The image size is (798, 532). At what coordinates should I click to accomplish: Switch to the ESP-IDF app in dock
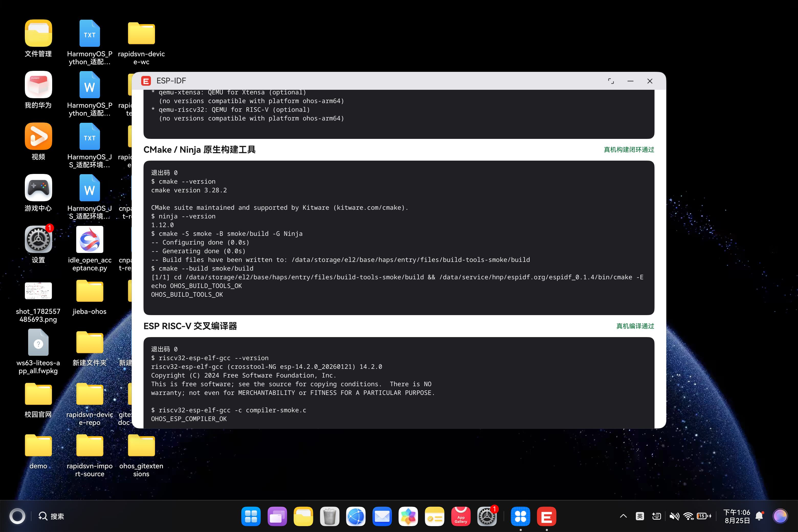tap(547, 516)
